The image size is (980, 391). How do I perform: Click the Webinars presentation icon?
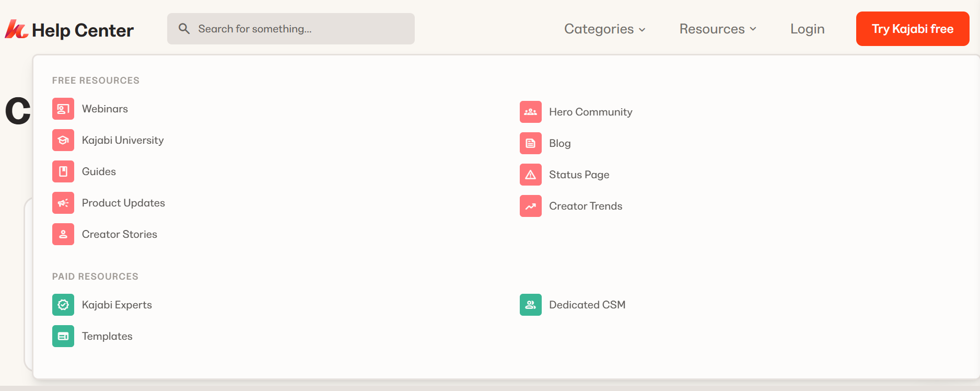63,109
